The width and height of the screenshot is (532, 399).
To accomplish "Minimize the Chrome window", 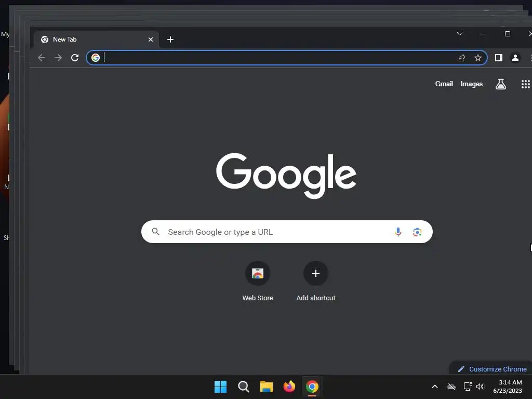I will 484,34.
